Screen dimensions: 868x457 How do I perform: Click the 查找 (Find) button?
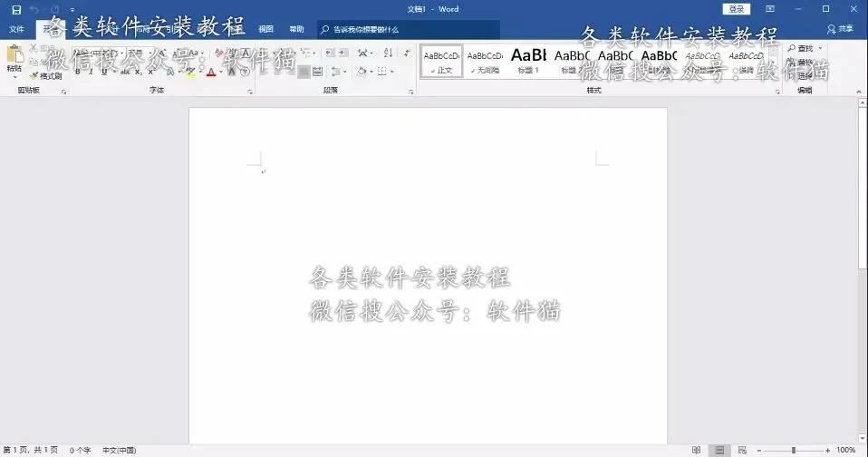(x=801, y=49)
